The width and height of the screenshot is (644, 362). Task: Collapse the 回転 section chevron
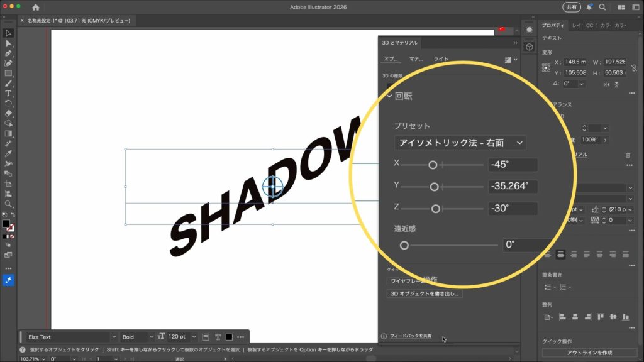(389, 97)
